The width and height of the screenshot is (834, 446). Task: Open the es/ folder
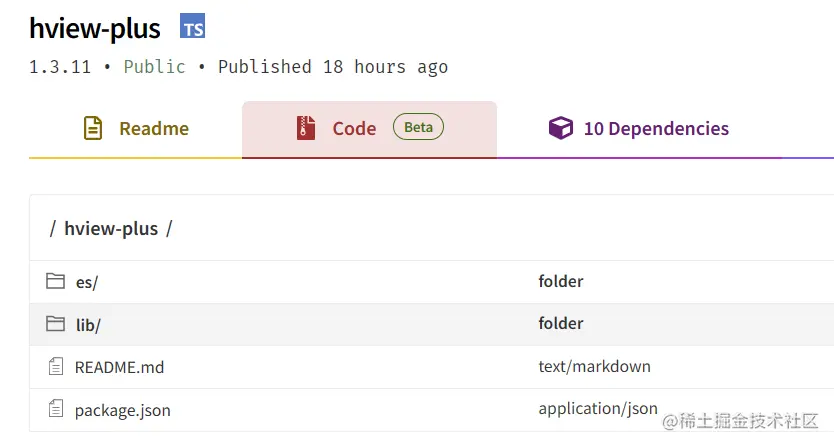point(87,282)
